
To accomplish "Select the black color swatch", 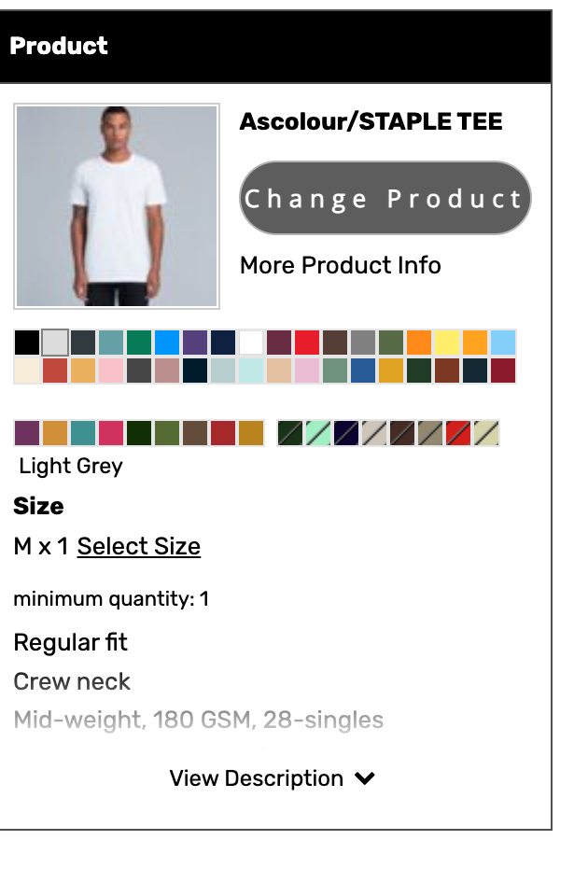I will [x=27, y=343].
